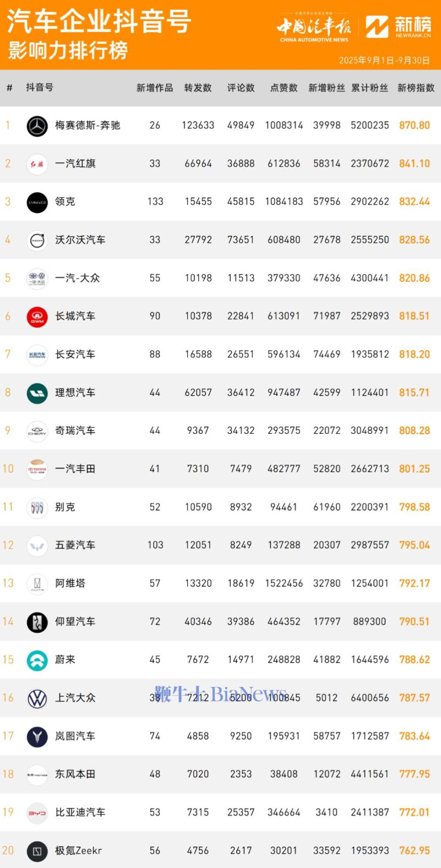This screenshot has width=441, height=868.
Task: Click the comments value 73651
Action: point(241,240)
